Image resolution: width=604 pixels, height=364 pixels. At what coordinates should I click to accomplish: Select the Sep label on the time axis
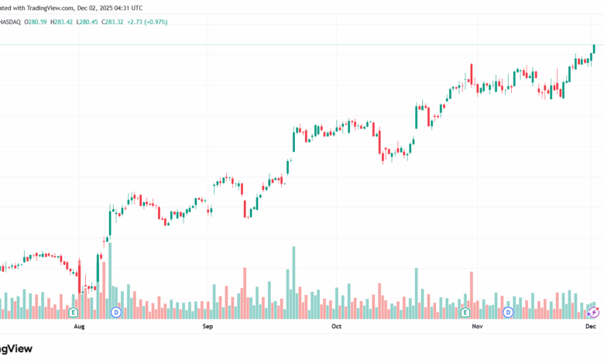[208, 326]
